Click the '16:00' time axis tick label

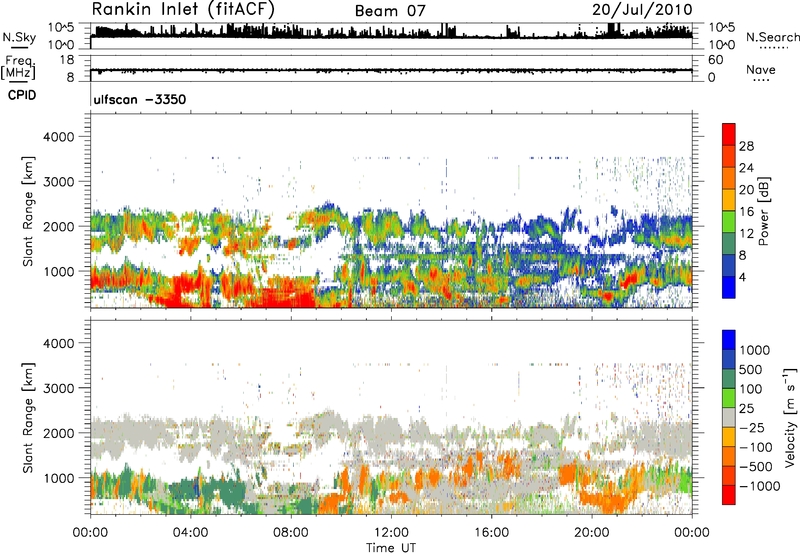tap(491, 533)
